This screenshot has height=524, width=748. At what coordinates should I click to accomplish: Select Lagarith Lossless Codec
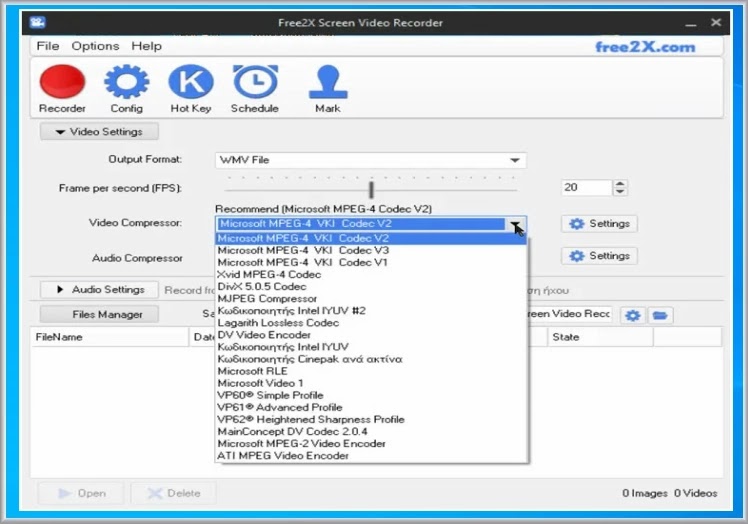click(371, 323)
